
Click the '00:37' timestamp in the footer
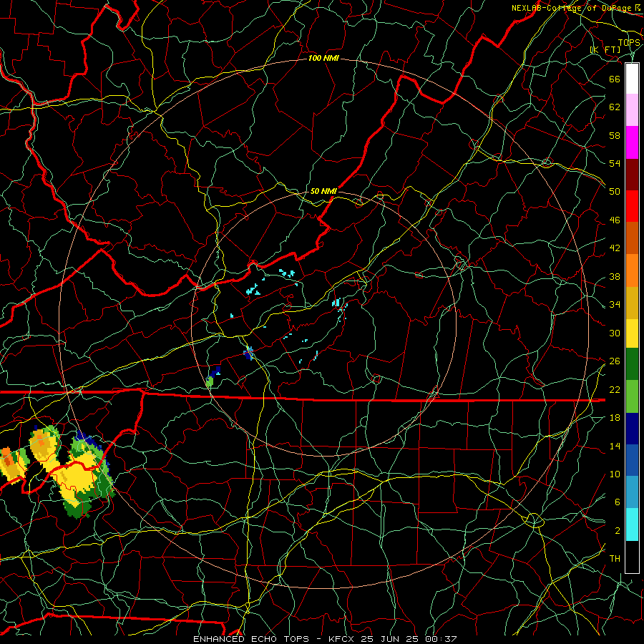(441, 639)
